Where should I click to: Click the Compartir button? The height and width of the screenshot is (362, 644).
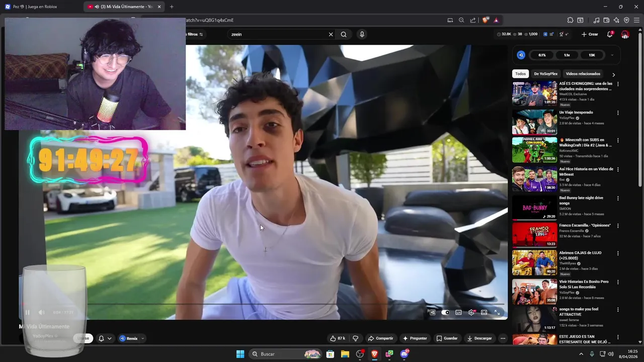tap(380, 338)
